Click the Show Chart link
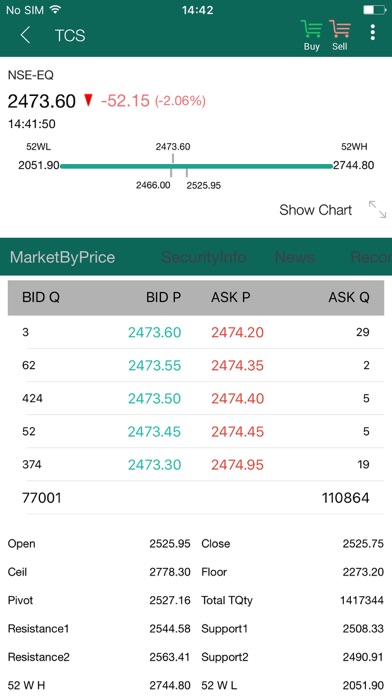Image resolution: width=392 pixels, height=696 pixels. [316, 210]
